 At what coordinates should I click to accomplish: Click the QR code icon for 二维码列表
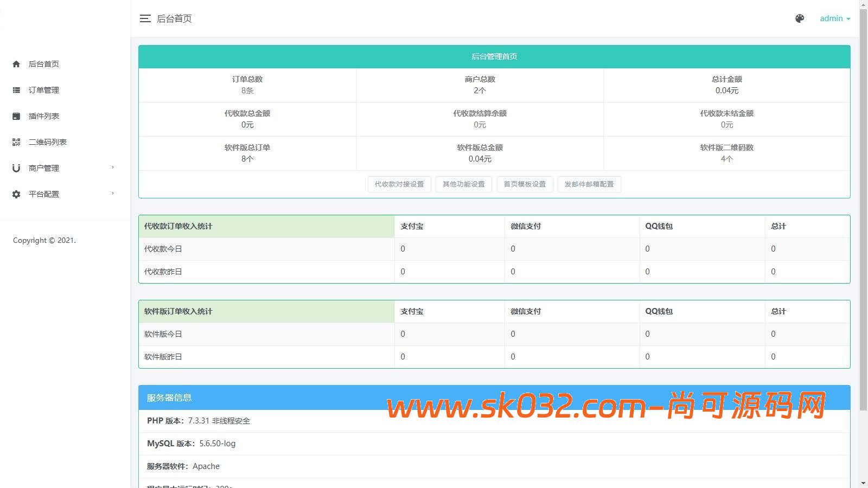[16, 142]
